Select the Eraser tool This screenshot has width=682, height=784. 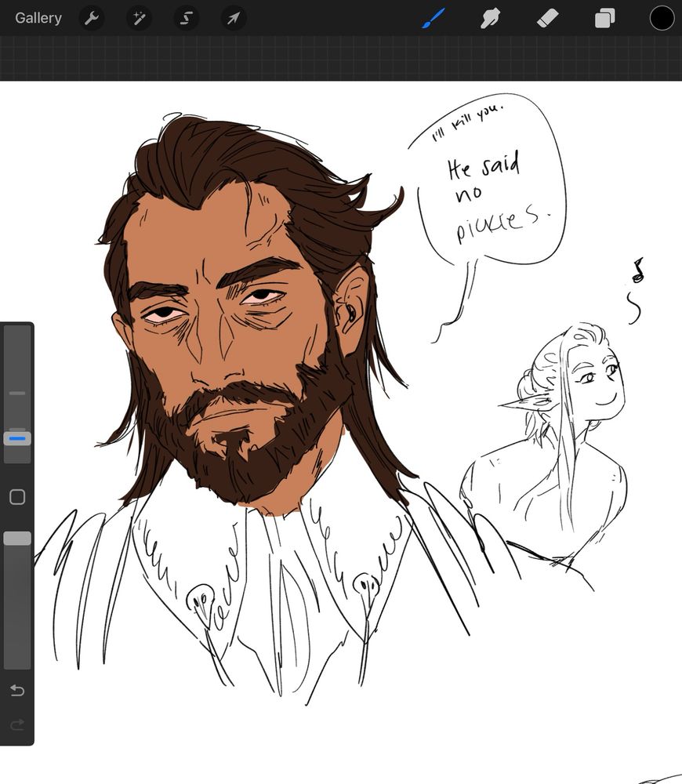(547, 19)
